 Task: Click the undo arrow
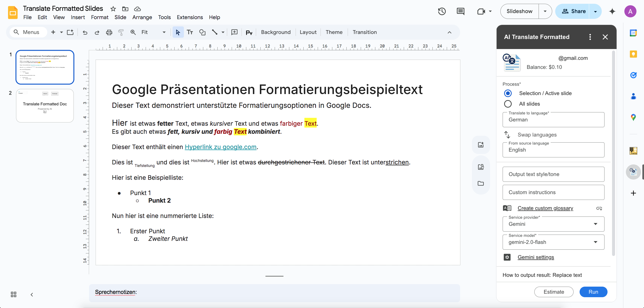click(x=85, y=32)
